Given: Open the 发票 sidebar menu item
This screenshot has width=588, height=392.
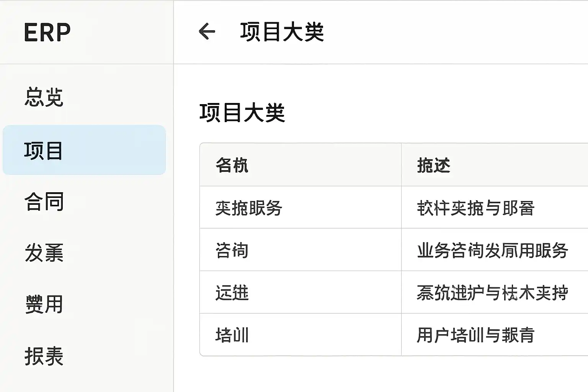Looking at the screenshot, I should click(44, 253).
